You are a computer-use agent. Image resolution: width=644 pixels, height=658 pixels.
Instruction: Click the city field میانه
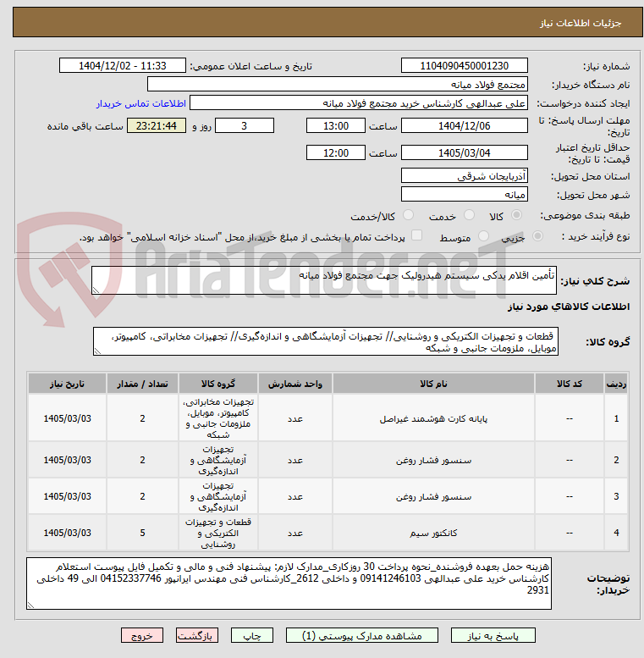coord(464,194)
